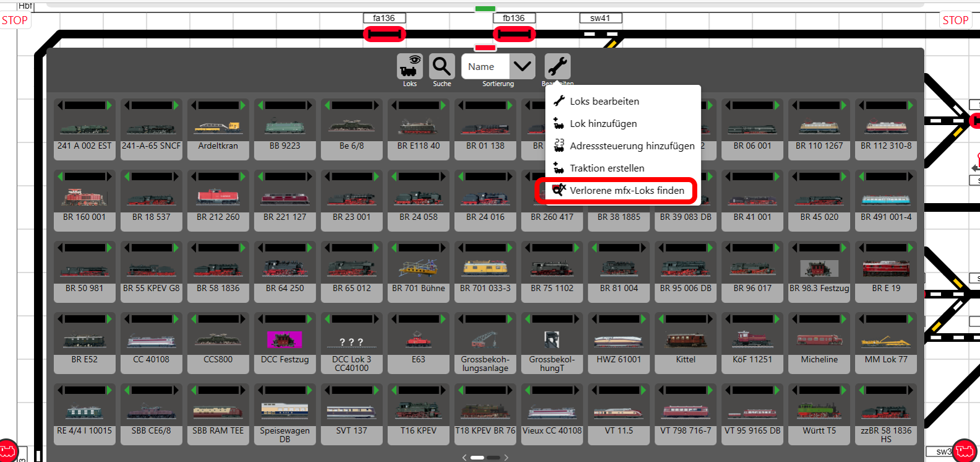Select locomotive BR 06 001
This screenshot has width=980, height=462.
(753, 129)
